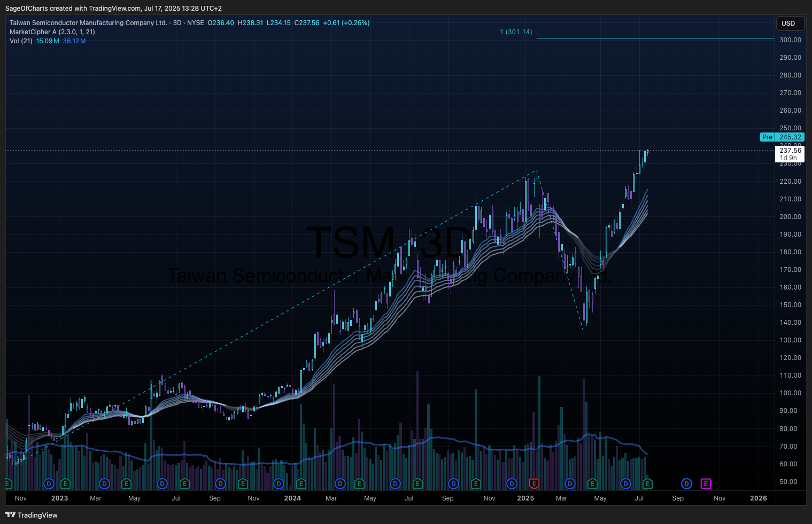Click the volume average value 36.12 M
The height and width of the screenshot is (524, 812).
tap(74, 41)
